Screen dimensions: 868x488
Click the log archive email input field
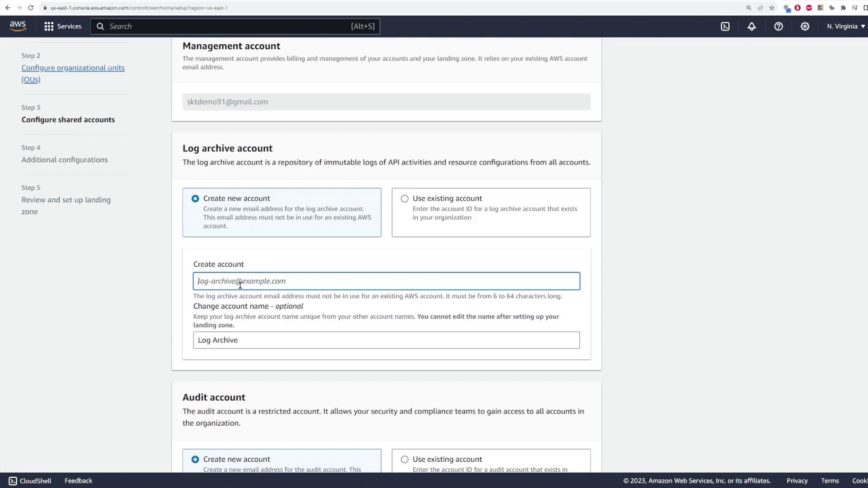(x=386, y=281)
